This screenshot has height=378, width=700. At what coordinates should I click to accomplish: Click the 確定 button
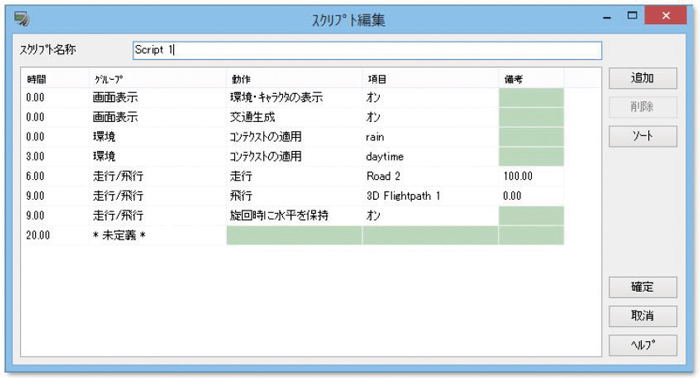click(643, 287)
